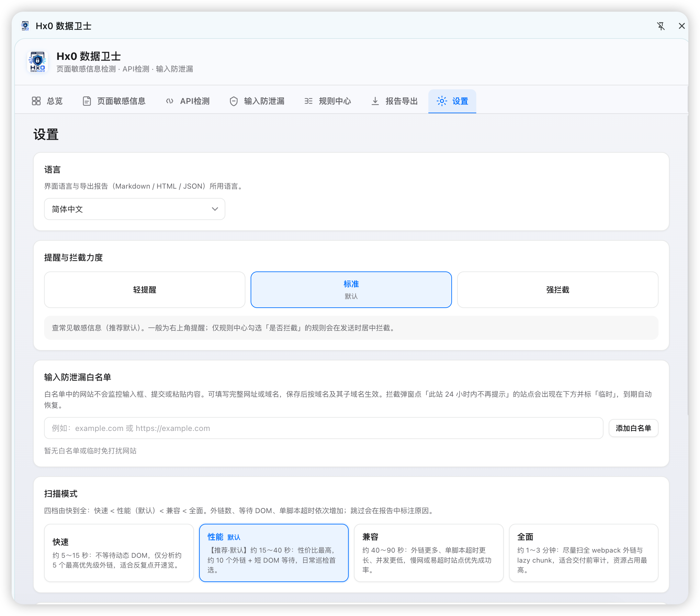Click the unpin window icon

(x=660, y=26)
